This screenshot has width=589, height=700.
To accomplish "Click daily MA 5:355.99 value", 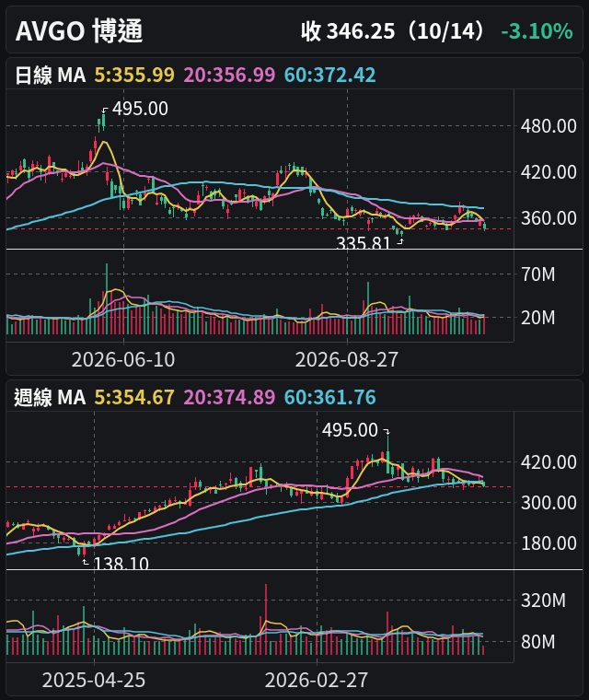I will pos(134,75).
